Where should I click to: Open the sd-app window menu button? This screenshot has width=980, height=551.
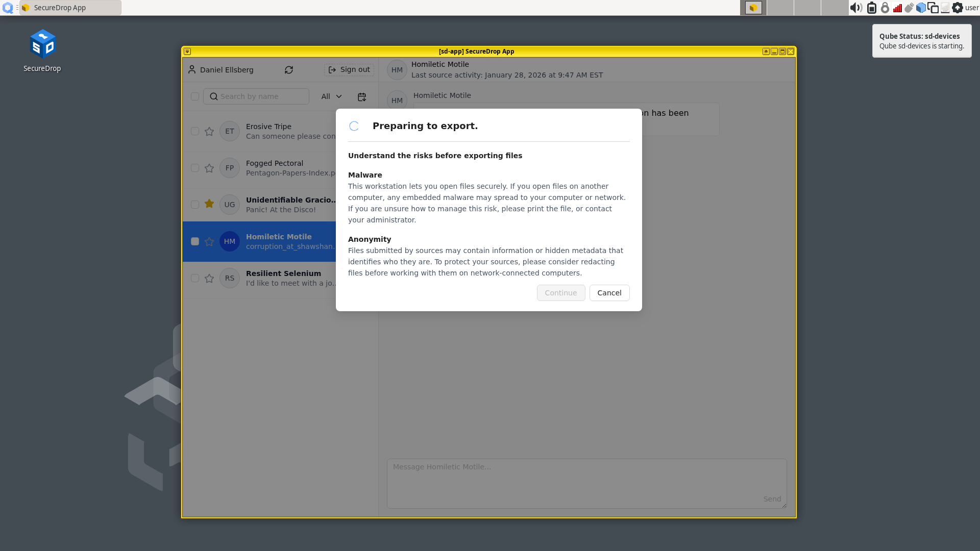pyautogui.click(x=187, y=52)
